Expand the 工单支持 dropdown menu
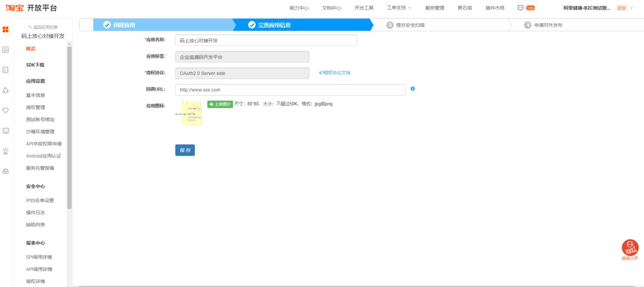 (399, 8)
